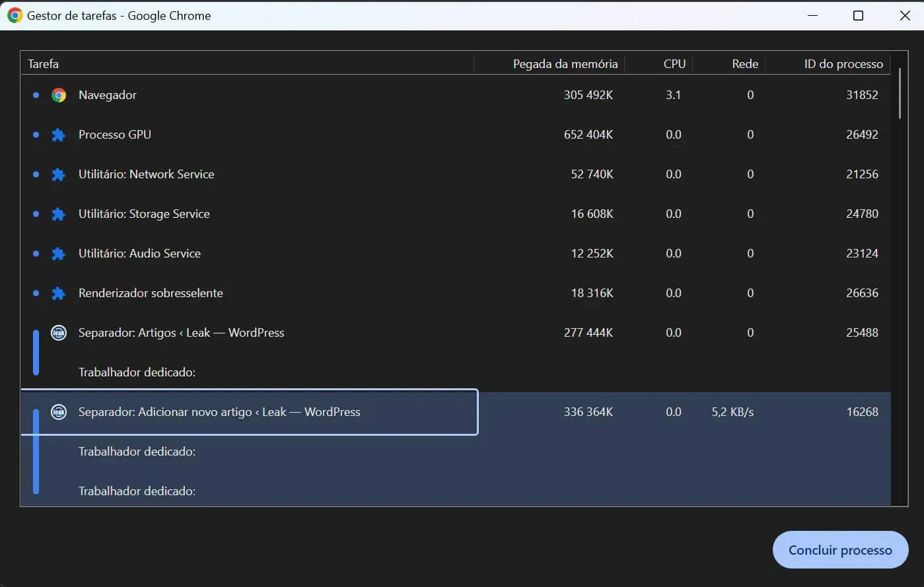Select the Processo GPU task

(456, 135)
